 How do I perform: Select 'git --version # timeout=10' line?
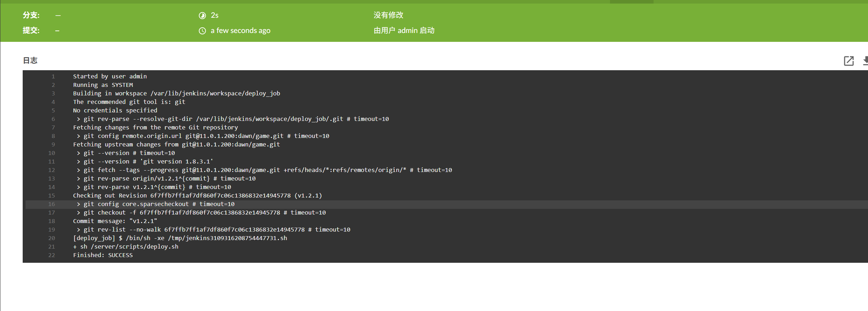(x=126, y=153)
